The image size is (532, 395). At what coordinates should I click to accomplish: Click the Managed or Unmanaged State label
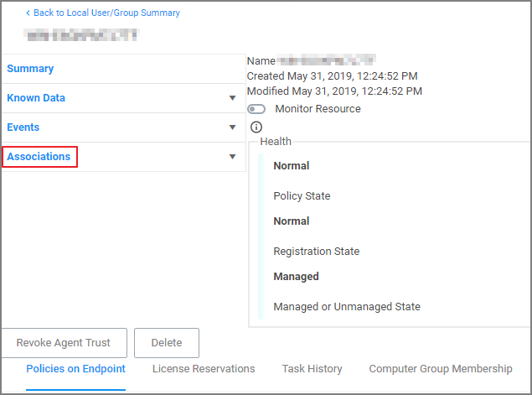click(x=347, y=307)
